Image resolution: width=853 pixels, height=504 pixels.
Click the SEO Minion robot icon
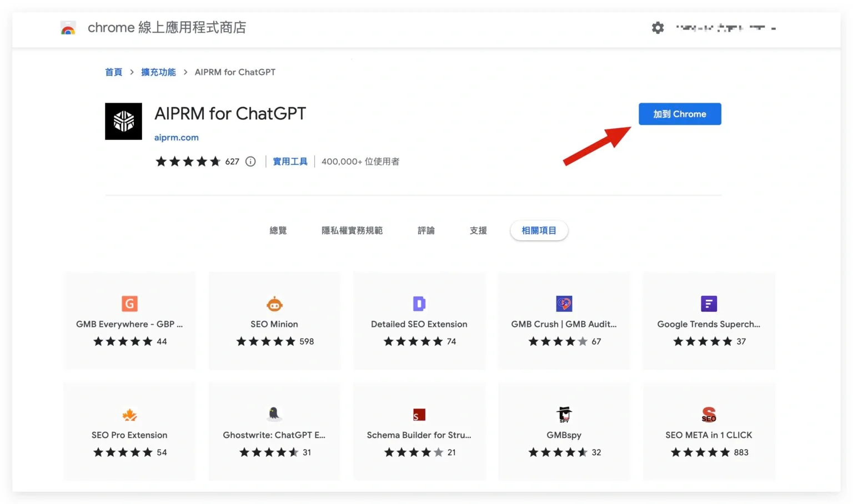click(274, 304)
